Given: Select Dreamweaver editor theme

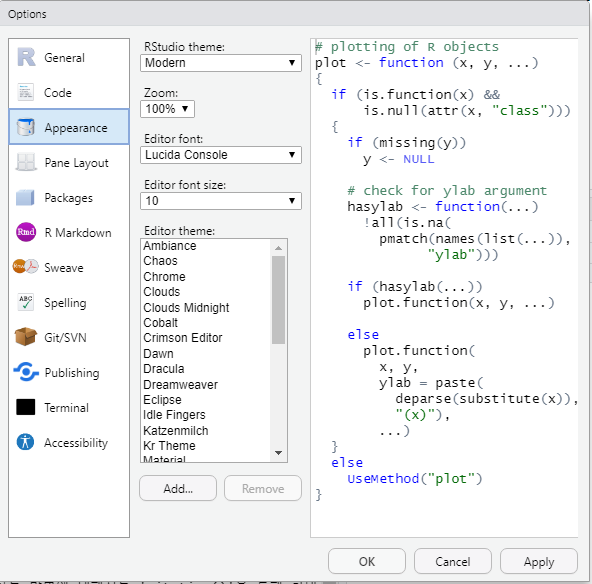Looking at the screenshot, I should pos(206,384).
